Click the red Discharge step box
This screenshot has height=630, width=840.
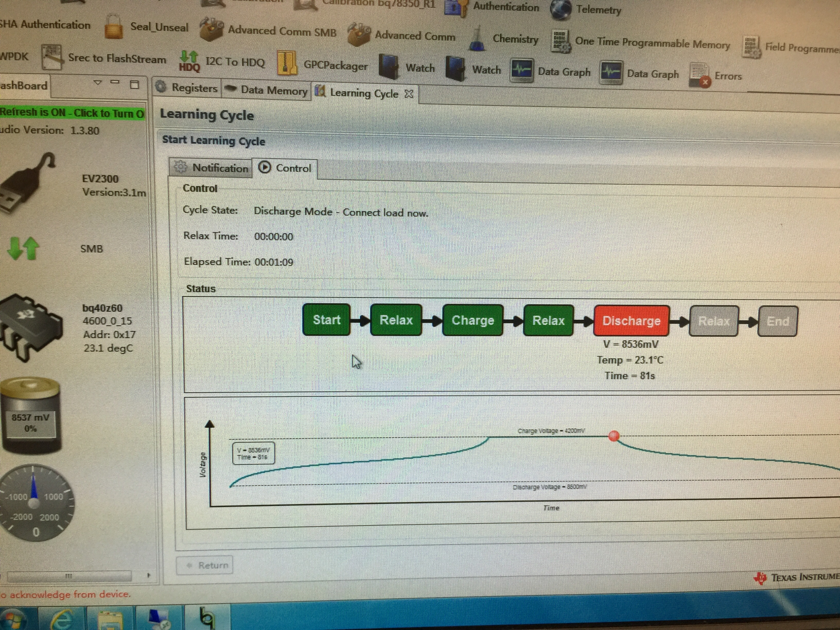632,321
